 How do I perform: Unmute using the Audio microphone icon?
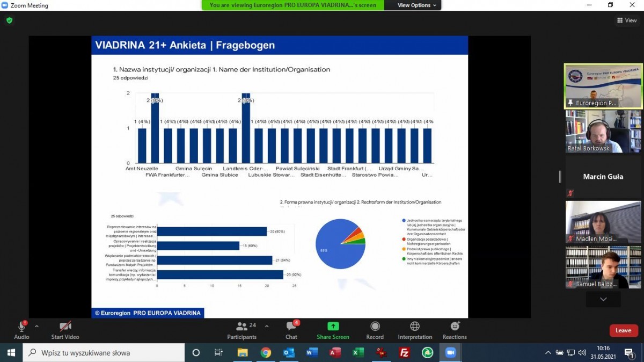21,327
